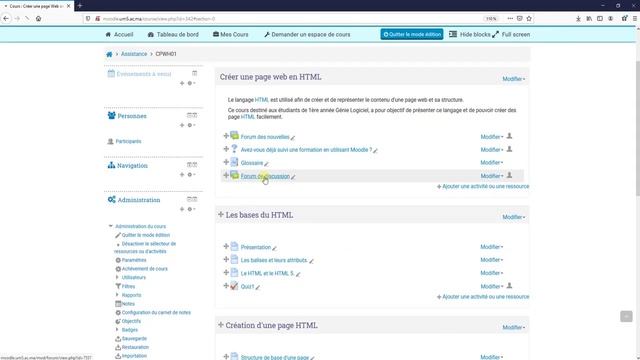Click Ajouter une activité under Les bases du HTML
640x360 pixels.
pos(483,297)
